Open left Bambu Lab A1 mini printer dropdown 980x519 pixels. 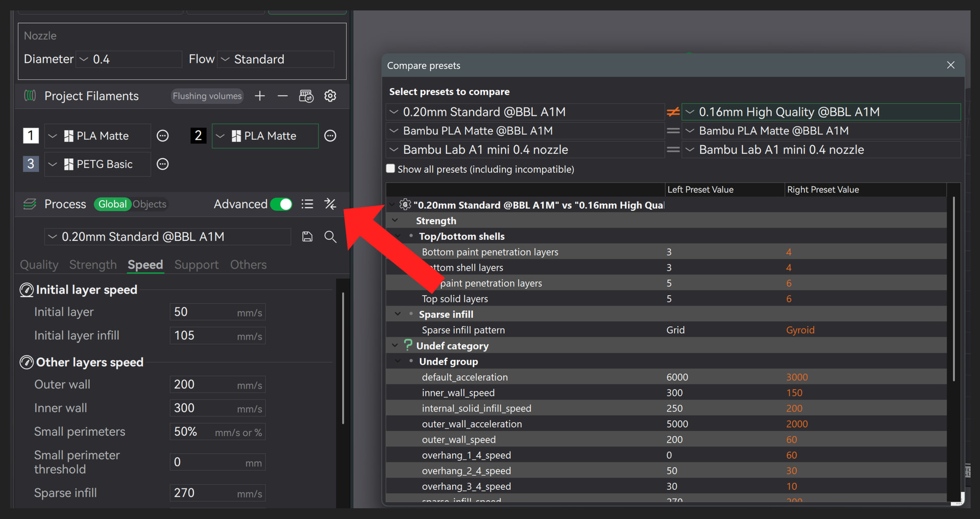click(x=525, y=150)
